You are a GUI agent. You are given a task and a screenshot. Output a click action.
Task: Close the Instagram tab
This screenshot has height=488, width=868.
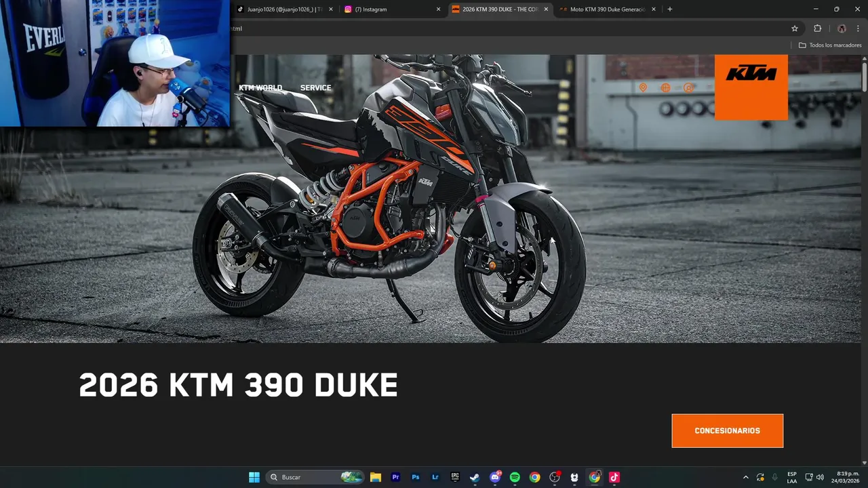click(438, 9)
